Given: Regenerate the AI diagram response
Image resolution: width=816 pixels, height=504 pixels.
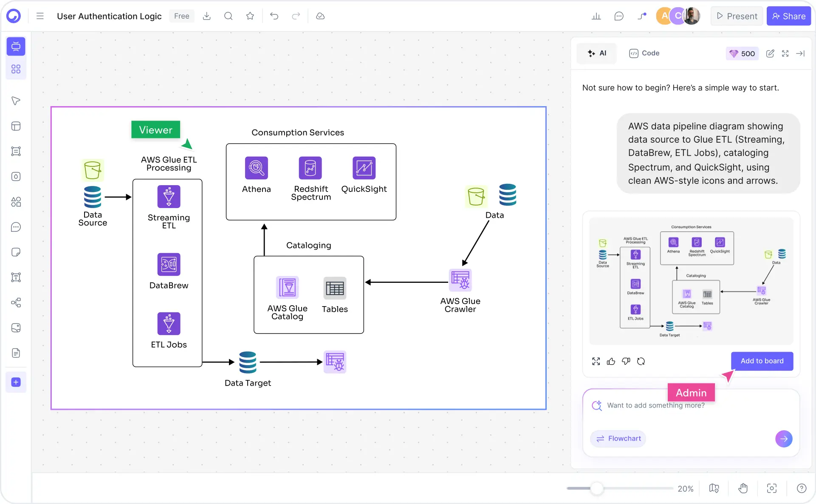Looking at the screenshot, I should pos(641,361).
